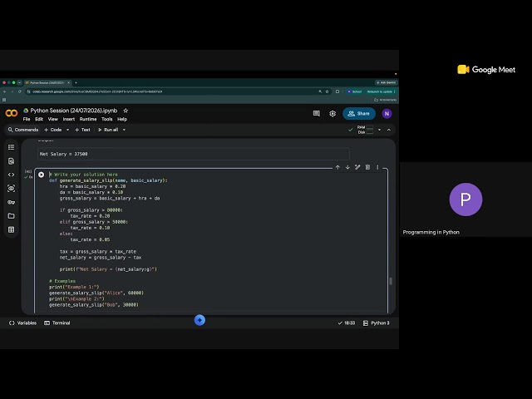Open a new browser tab
The width and height of the screenshot is (532, 399).
coord(76,82)
